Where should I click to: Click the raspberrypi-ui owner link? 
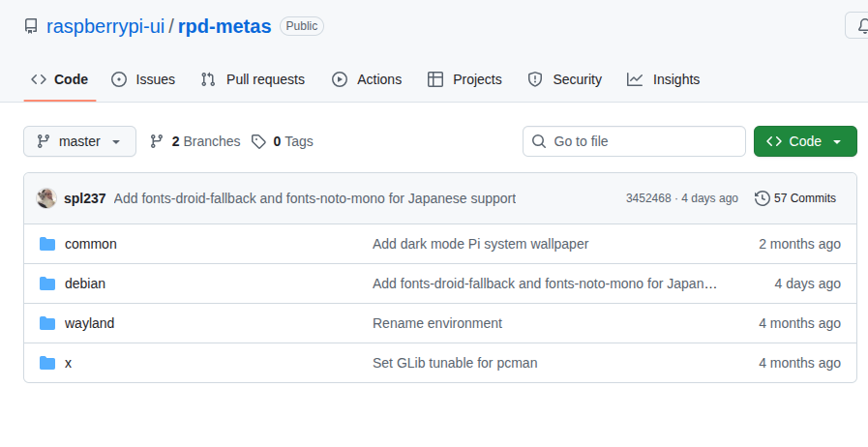click(106, 26)
